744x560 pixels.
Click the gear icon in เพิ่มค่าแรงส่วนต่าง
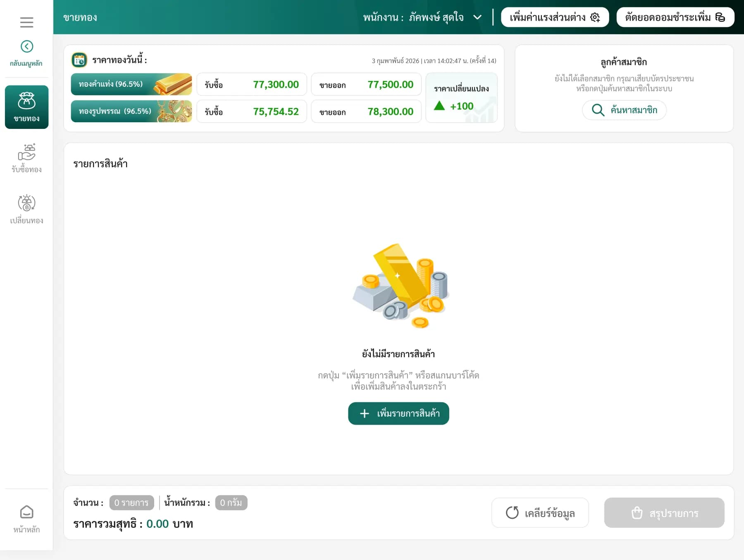pos(595,17)
